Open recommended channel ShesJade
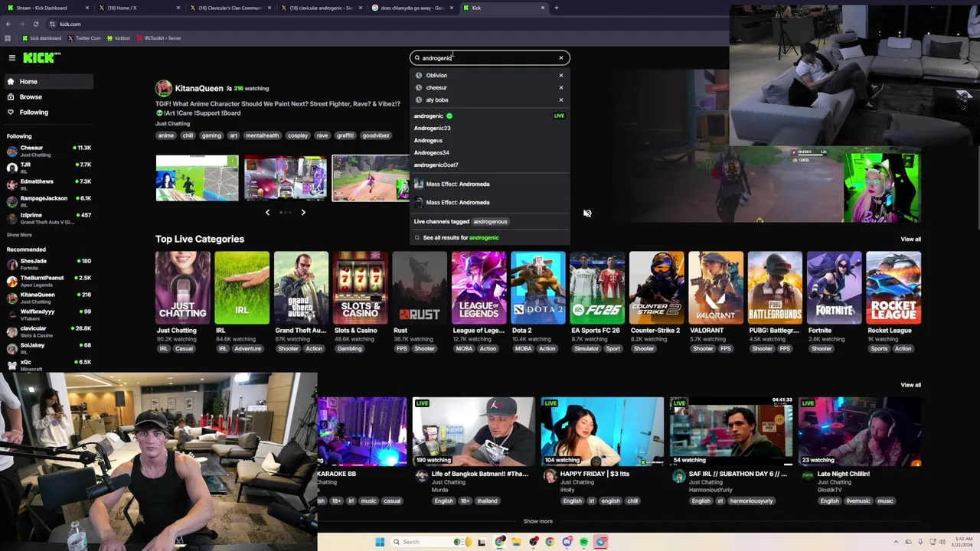 [47, 264]
